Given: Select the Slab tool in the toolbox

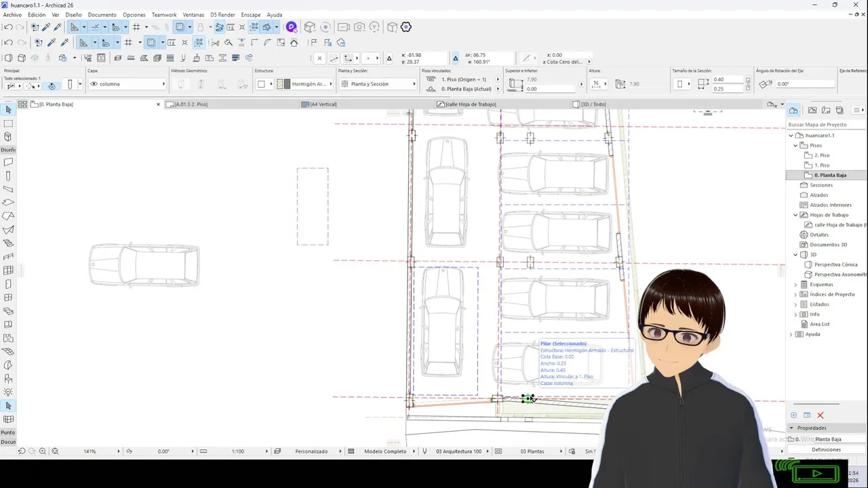Looking at the screenshot, I should click(8, 203).
